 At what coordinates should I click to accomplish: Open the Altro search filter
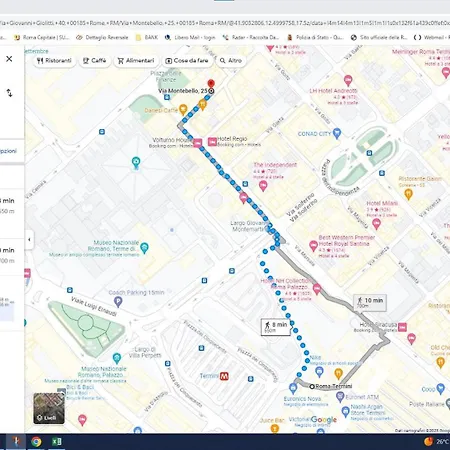pos(231,61)
